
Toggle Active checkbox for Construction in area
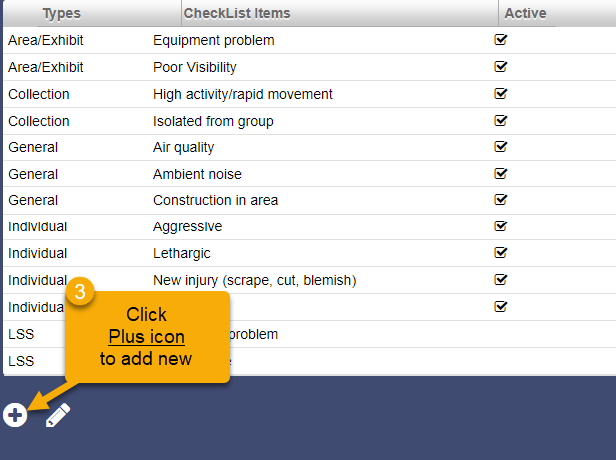500,200
